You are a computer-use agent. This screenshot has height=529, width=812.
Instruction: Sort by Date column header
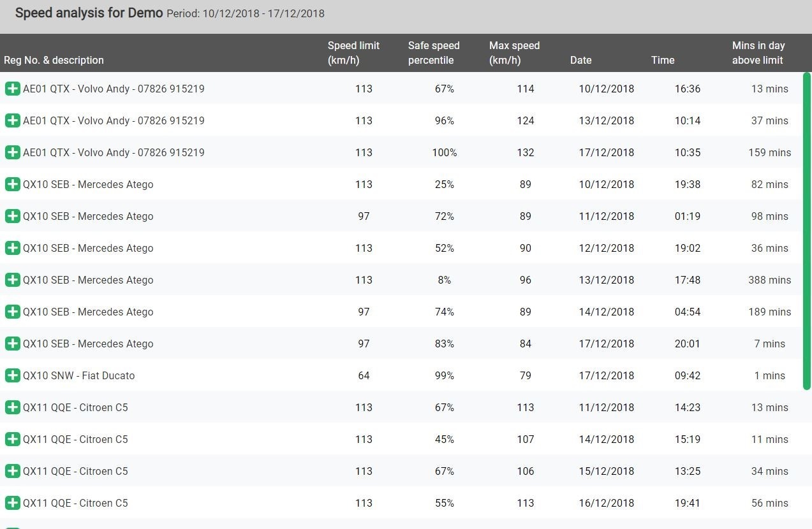pyautogui.click(x=580, y=60)
